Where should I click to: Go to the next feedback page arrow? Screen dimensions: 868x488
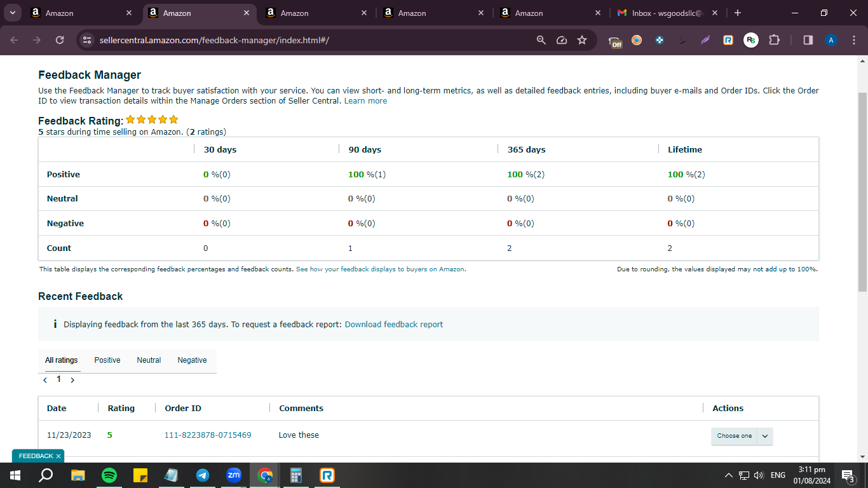point(72,380)
